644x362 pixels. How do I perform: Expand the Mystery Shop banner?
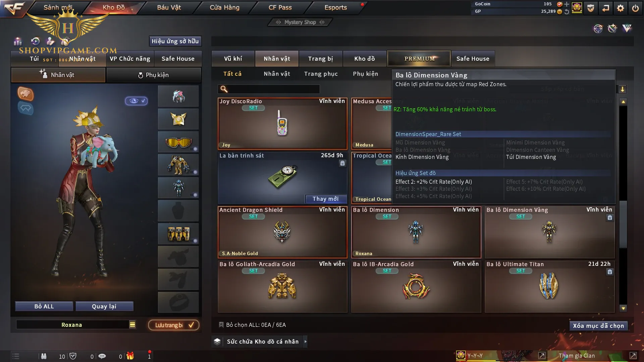click(300, 22)
